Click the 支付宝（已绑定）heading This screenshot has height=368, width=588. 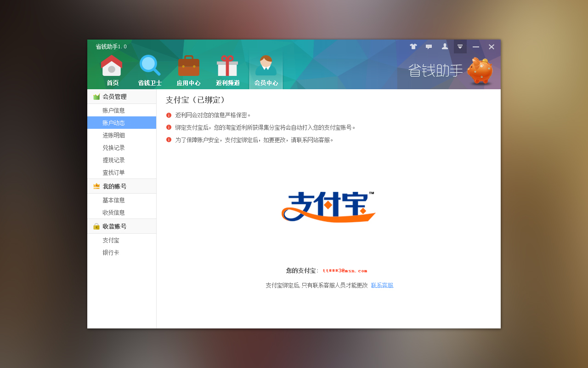click(196, 100)
